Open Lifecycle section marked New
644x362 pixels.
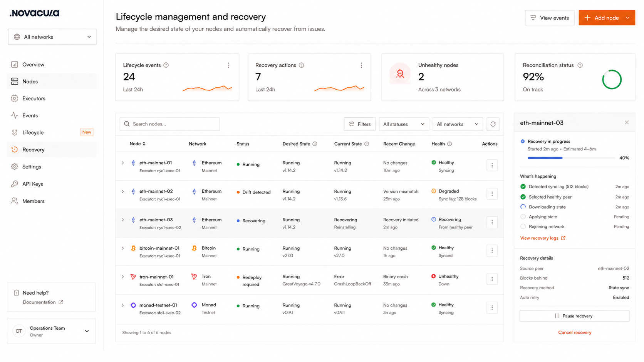(x=52, y=132)
